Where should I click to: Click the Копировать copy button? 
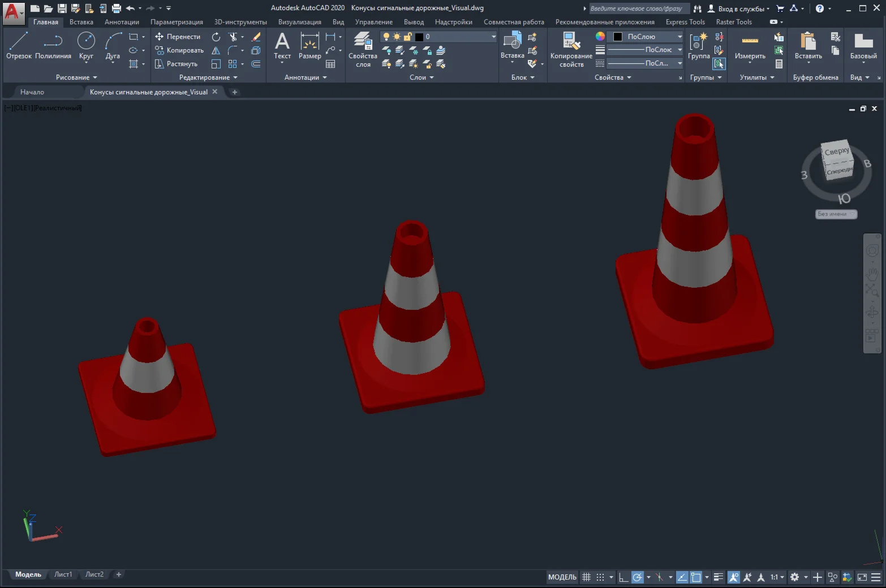[x=179, y=50]
